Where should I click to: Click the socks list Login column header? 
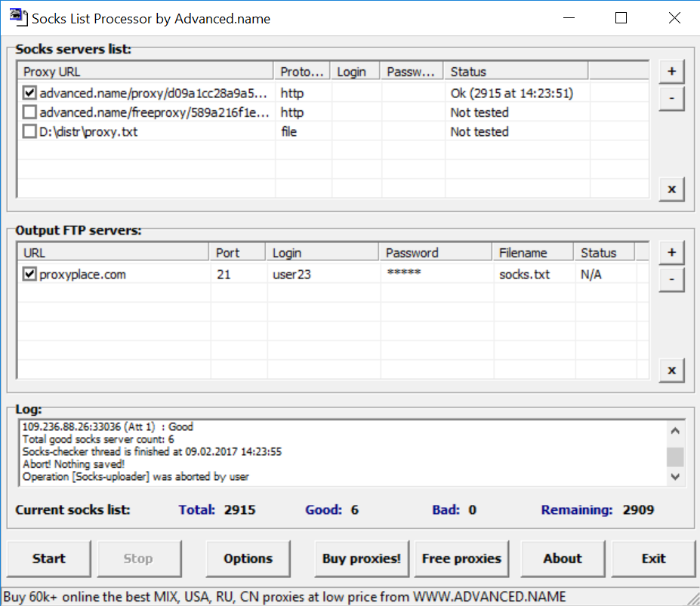(356, 72)
